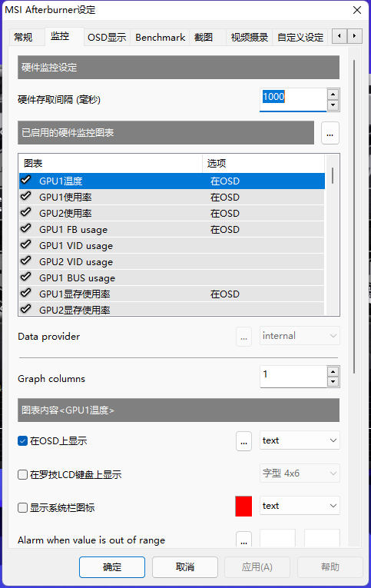
Task: Select the GPU1 BUS usage row label
Action: pyautogui.click(x=77, y=278)
